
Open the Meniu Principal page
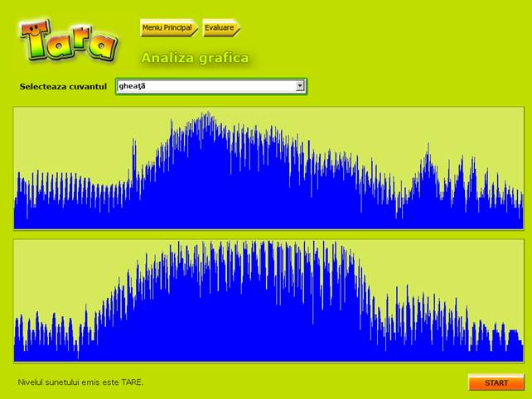(x=168, y=28)
